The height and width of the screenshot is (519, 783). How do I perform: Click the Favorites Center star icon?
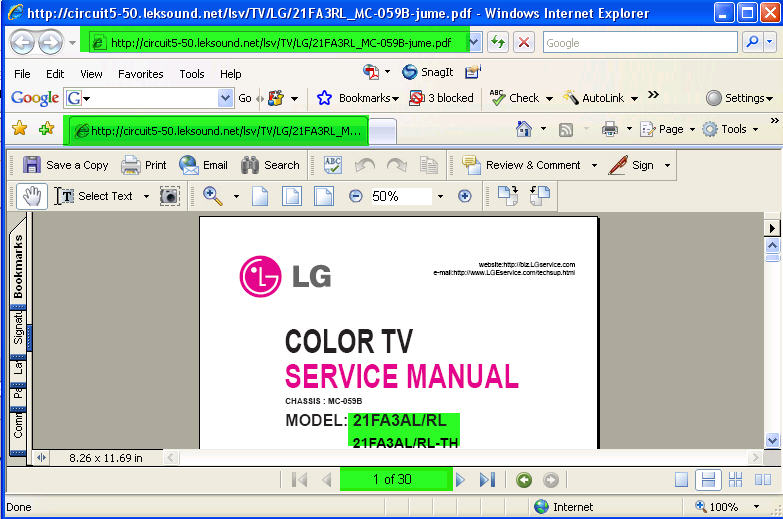point(19,129)
